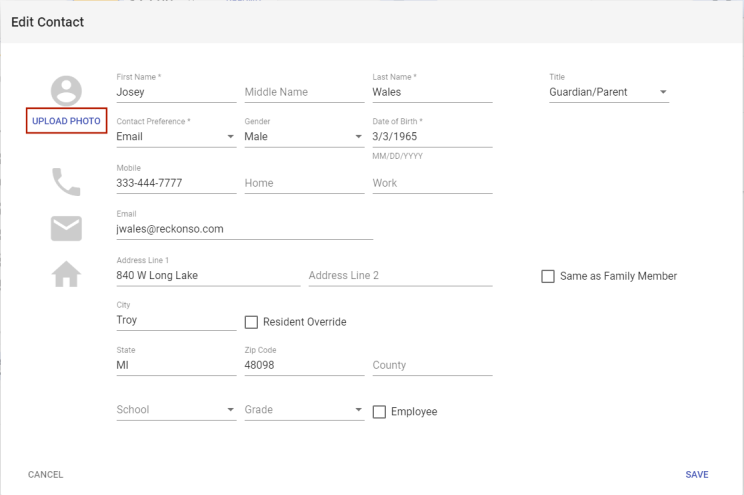Select the Middle Name input
The width and height of the screenshot is (744, 495).
pos(304,92)
